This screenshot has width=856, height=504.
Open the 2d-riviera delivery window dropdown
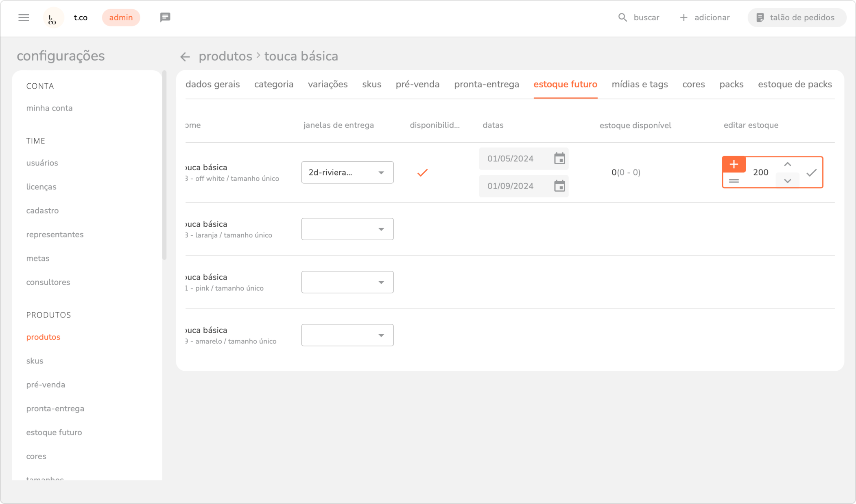coord(347,172)
